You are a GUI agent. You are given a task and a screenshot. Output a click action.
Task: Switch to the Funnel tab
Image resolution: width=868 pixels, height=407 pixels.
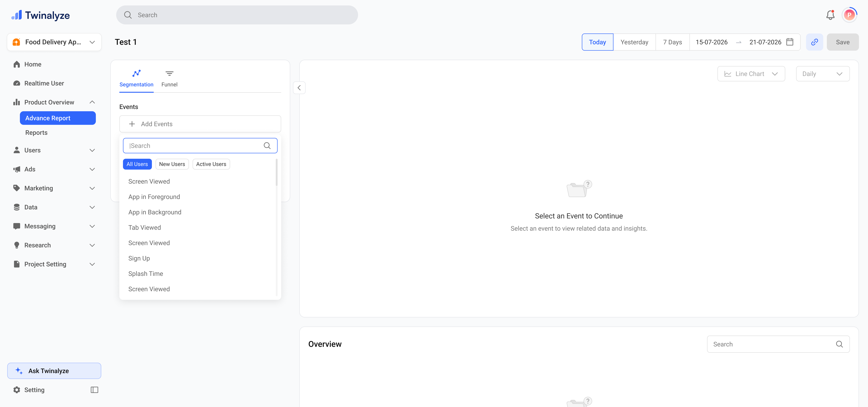(170, 79)
